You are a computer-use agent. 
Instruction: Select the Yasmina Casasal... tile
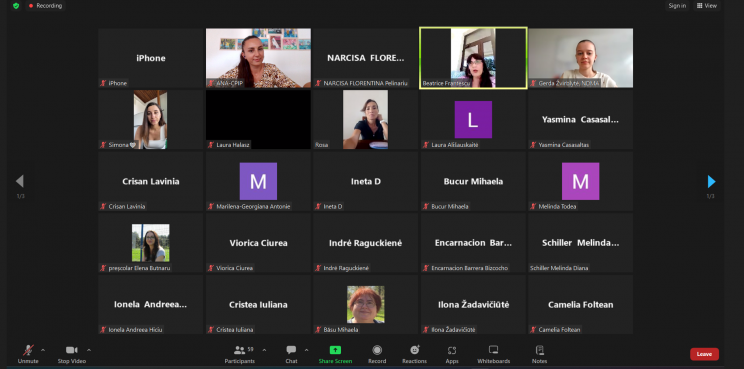coord(580,120)
